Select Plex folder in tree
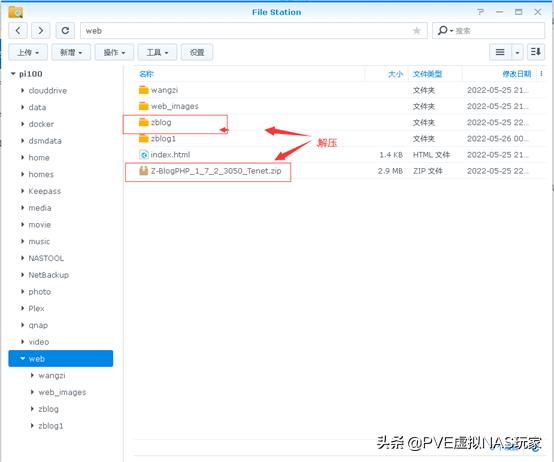The height and width of the screenshot is (462, 554). (36, 308)
